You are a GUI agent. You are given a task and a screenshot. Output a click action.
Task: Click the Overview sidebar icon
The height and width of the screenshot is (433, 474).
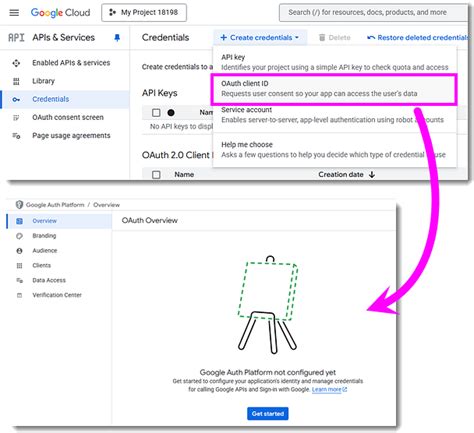coord(19,221)
